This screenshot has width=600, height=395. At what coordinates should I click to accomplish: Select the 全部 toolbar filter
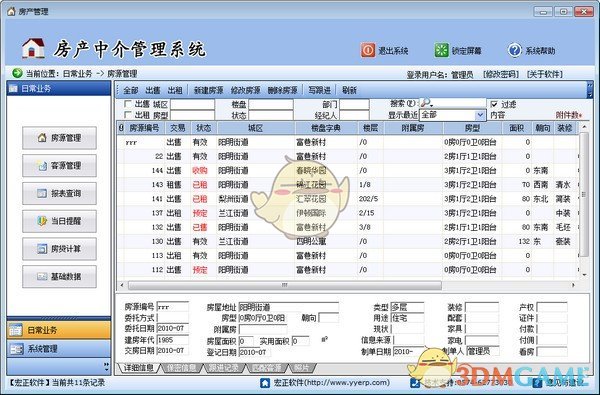[x=131, y=90]
